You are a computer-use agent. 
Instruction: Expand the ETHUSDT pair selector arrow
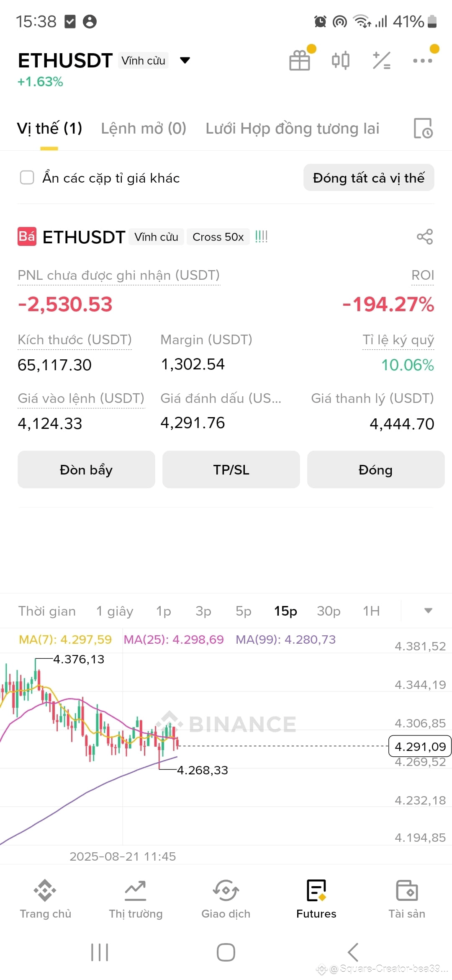click(x=185, y=61)
